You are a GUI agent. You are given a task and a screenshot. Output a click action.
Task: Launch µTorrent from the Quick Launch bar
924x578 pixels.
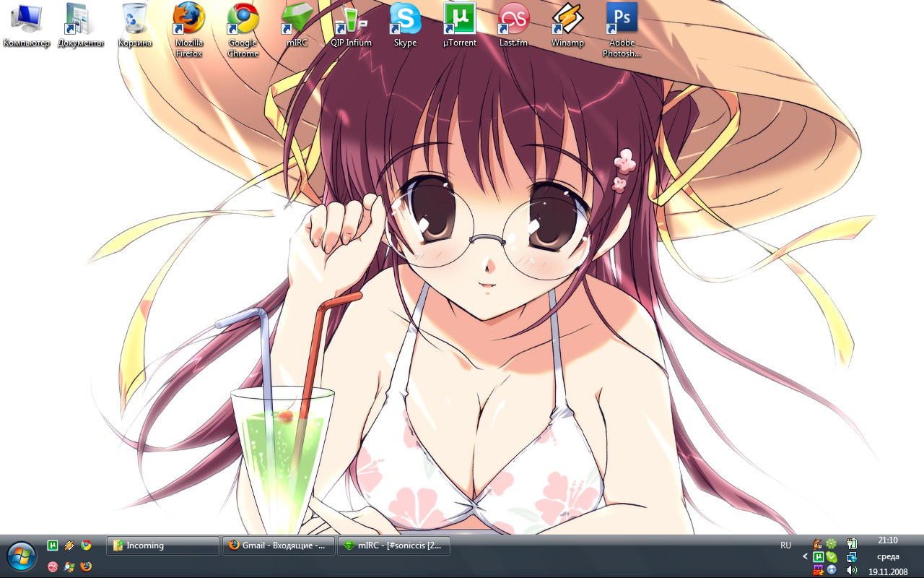pos(53,545)
